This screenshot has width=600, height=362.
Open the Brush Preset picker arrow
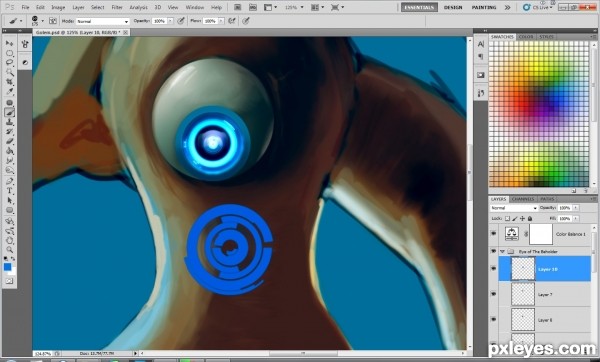42,21
